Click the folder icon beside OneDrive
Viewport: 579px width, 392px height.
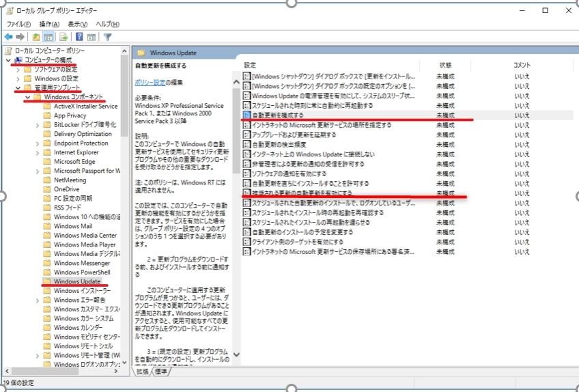click(x=47, y=189)
